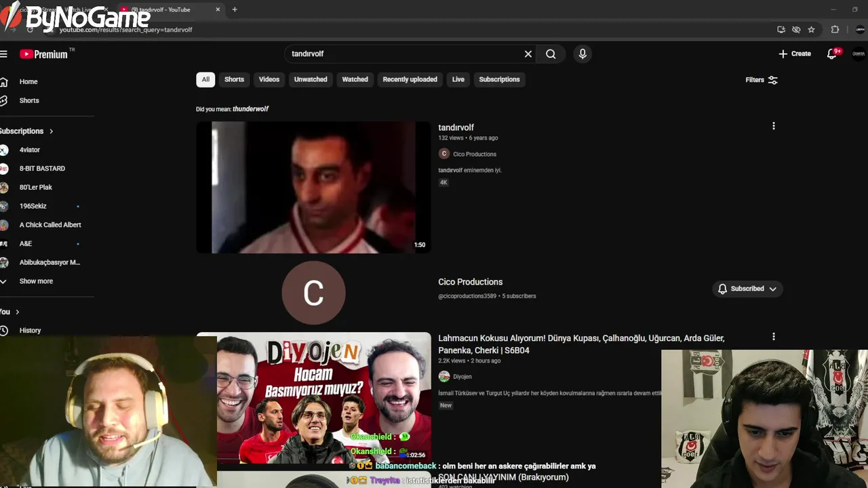
Task: Expand the Subscribed notification dropdown
Action: (x=748, y=289)
